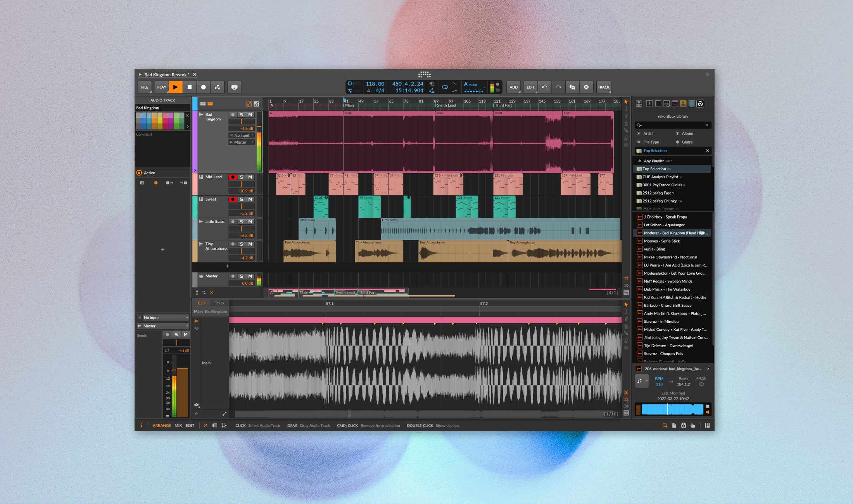Viewport: 853px width, 504px height.
Task: Click the EDIT button in toolbar
Action: pyautogui.click(x=530, y=87)
